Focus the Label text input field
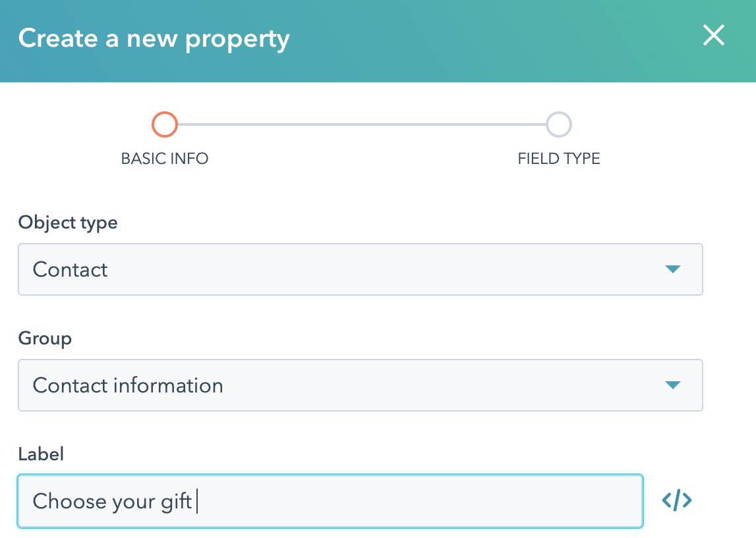The height and width of the screenshot is (538, 756). 330,501
